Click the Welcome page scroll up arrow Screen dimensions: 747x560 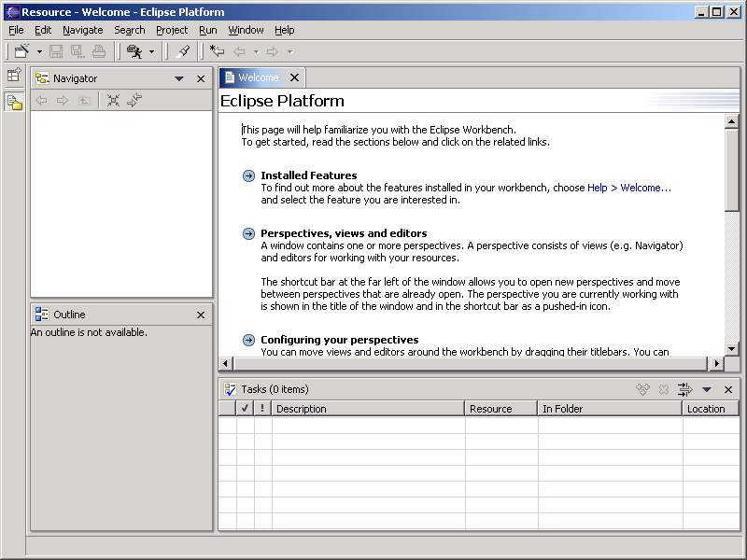tap(731, 122)
